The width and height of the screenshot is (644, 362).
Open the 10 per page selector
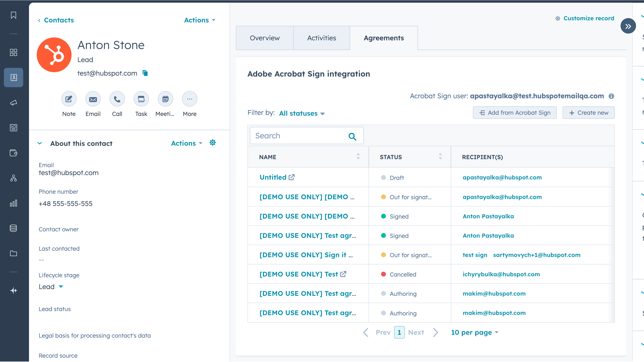[x=474, y=332]
